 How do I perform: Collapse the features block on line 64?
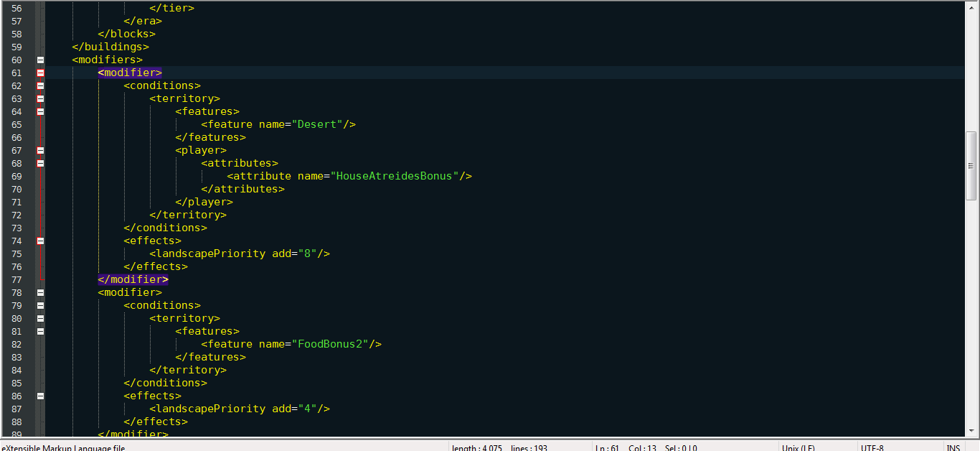point(40,112)
